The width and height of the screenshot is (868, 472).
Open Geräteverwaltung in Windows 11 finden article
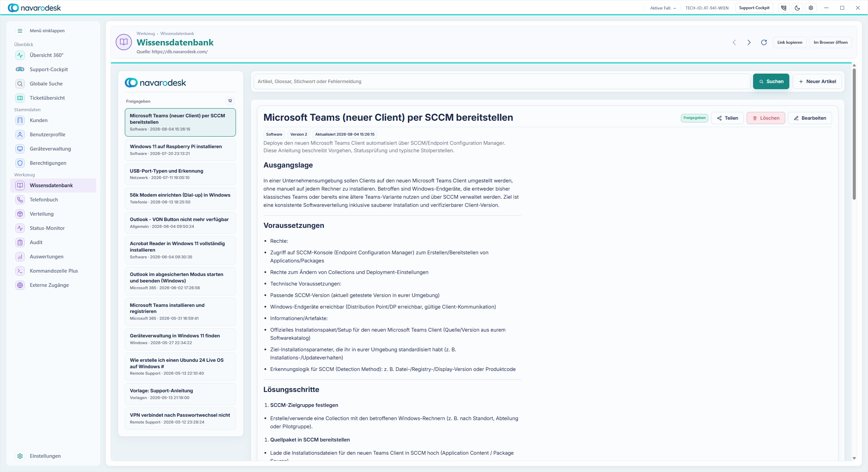[180, 339]
